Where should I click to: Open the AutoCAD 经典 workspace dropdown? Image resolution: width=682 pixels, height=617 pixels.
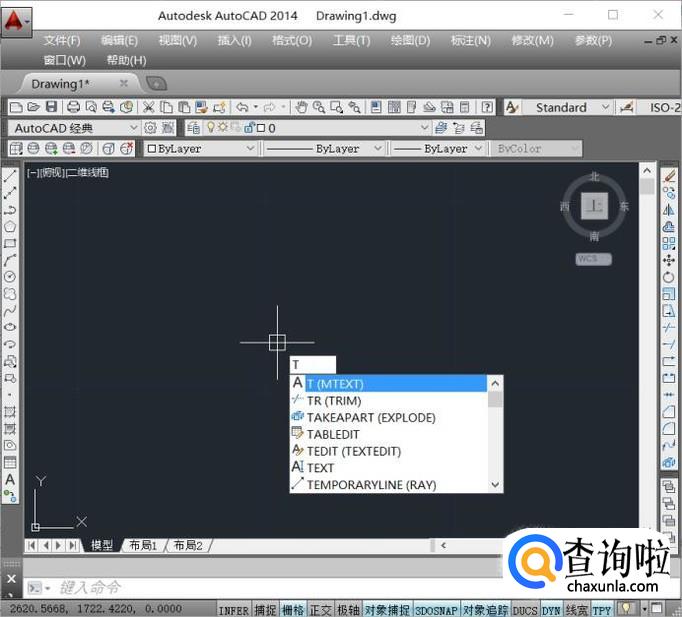click(76, 128)
